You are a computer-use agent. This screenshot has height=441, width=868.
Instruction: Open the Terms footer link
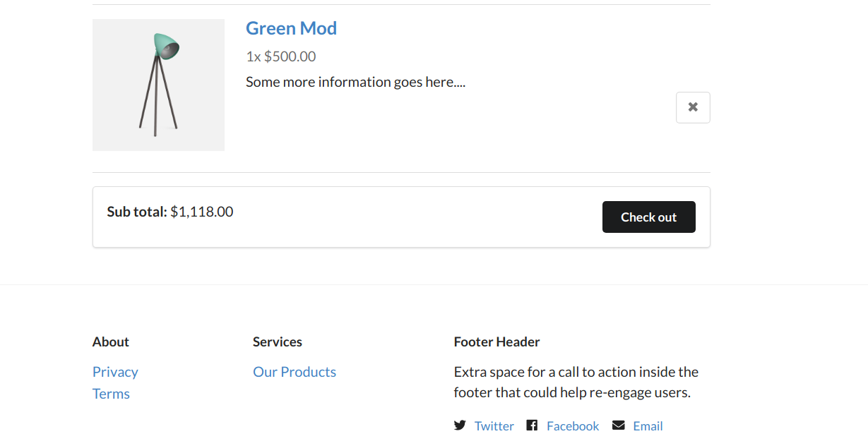pyautogui.click(x=111, y=394)
